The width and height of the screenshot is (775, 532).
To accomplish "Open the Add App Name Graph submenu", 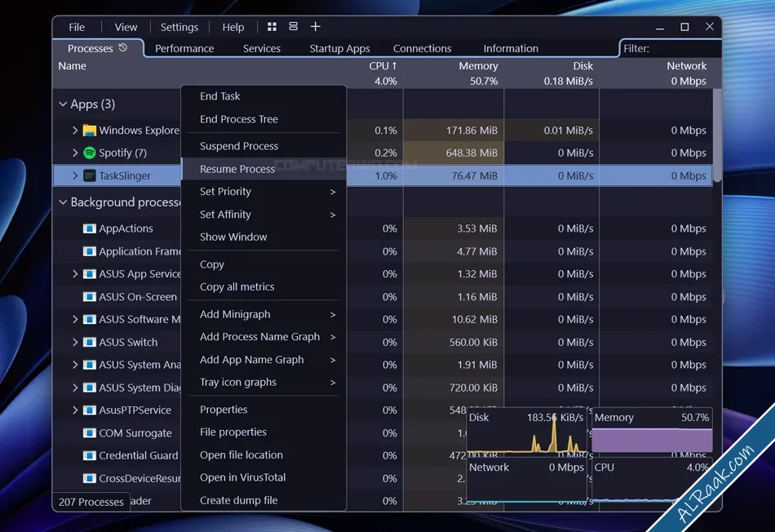I will coord(263,360).
